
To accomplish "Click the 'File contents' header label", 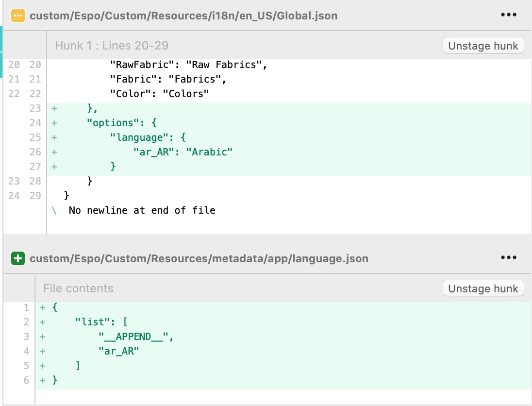I will pyautogui.click(x=78, y=288).
